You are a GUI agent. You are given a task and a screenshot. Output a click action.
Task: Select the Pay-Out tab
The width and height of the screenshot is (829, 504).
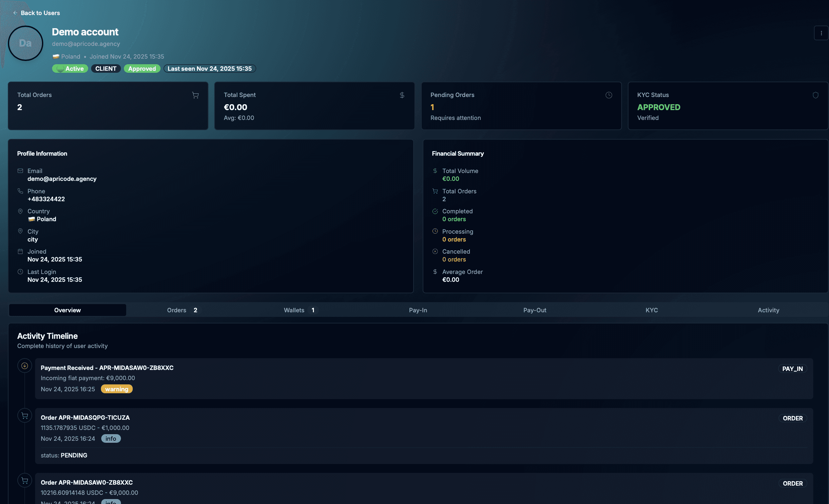coord(535,310)
